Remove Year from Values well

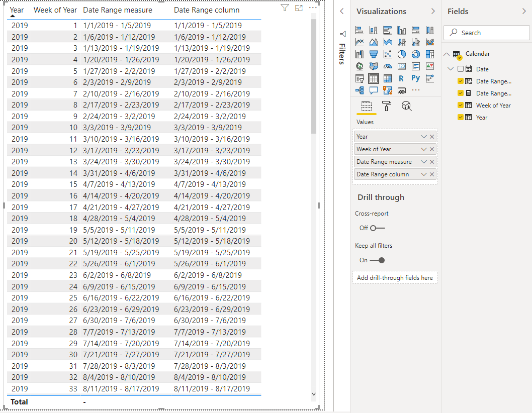click(432, 137)
